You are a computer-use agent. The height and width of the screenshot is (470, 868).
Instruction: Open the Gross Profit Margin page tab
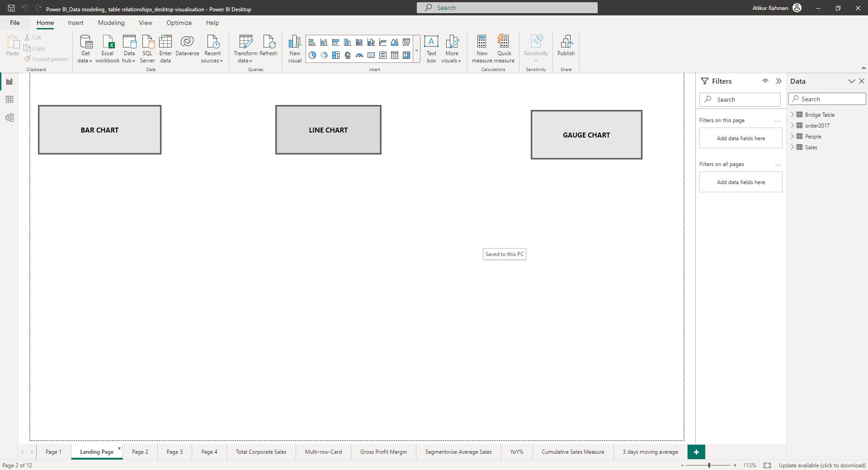click(x=383, y=451)
